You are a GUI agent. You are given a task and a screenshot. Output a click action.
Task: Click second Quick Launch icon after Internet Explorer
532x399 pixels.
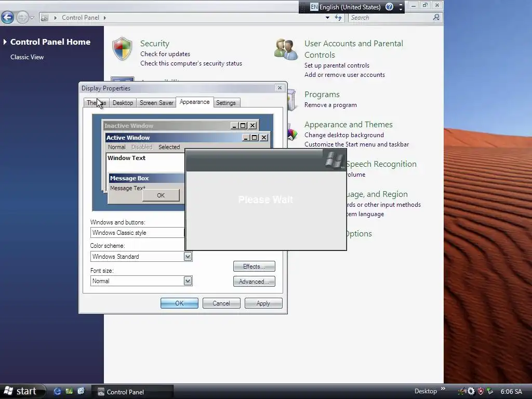(x=69, y=391)
